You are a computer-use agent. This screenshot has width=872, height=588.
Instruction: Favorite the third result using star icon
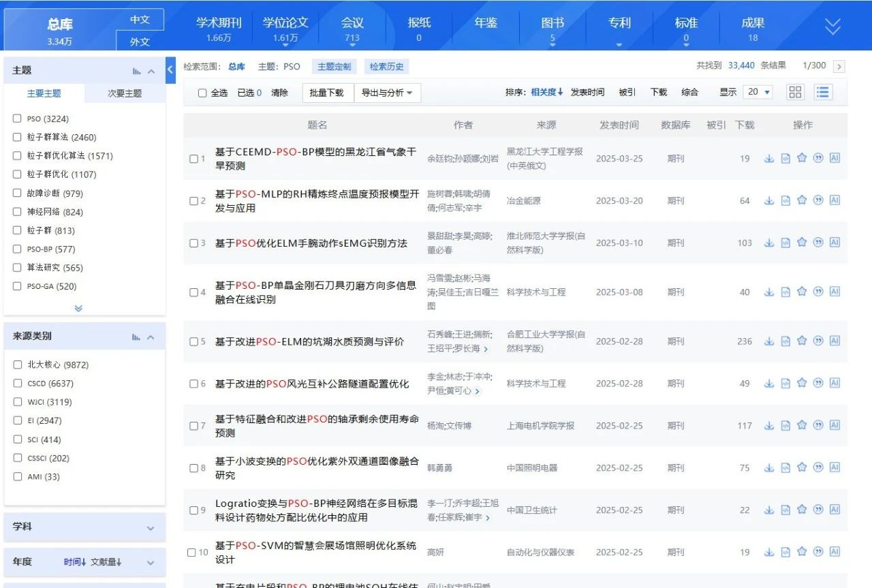[x=802, y=243]
